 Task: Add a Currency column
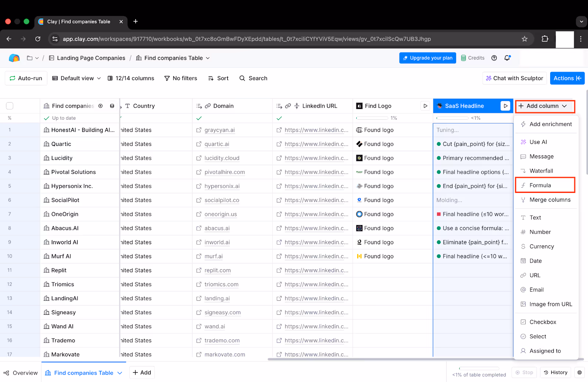point(546,246)
